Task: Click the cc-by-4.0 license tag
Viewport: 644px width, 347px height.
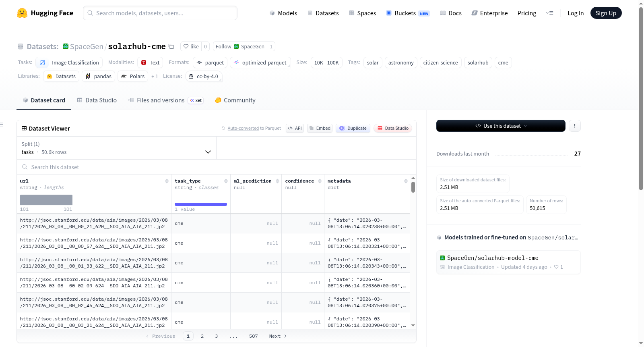Action: pyautogui.click(x=204, y=76)
